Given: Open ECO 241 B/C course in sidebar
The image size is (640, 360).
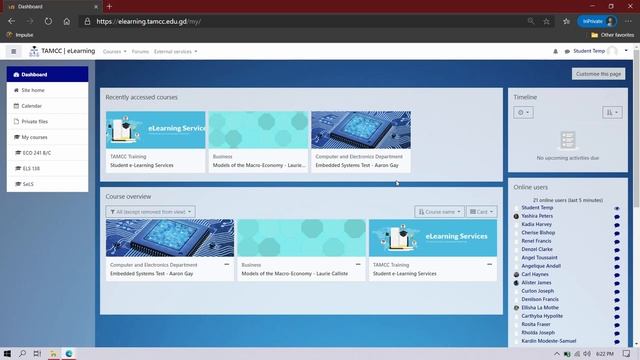Looking at the screenshot, I should coord(47,153).
